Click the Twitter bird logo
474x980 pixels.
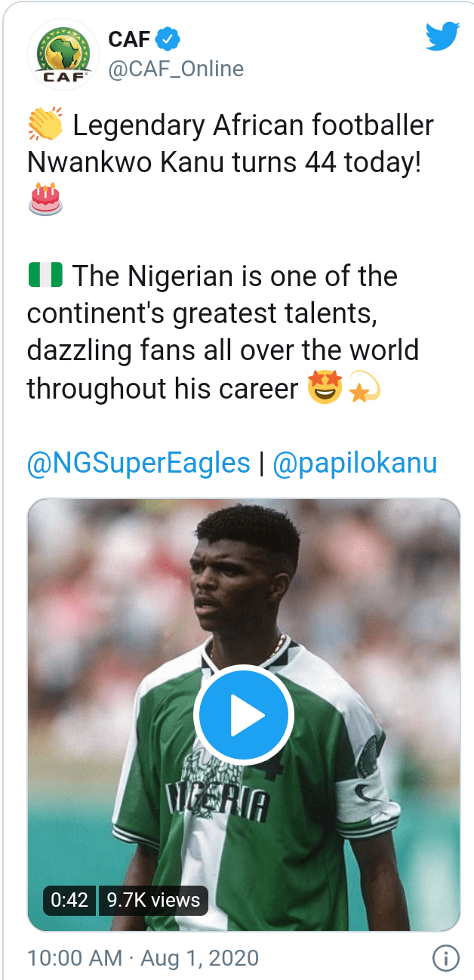click(442, 36)
